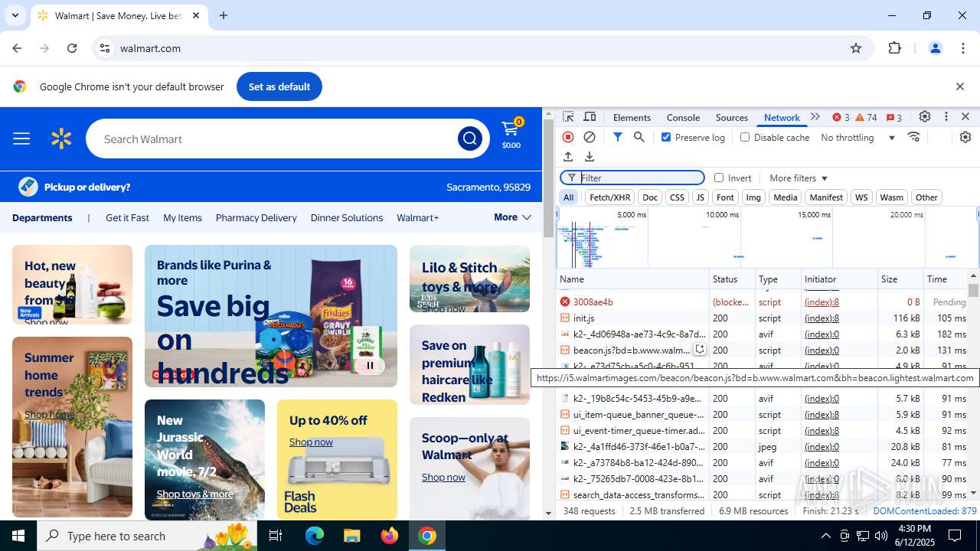Switch to the Sources tab

(x=731, y=117)
